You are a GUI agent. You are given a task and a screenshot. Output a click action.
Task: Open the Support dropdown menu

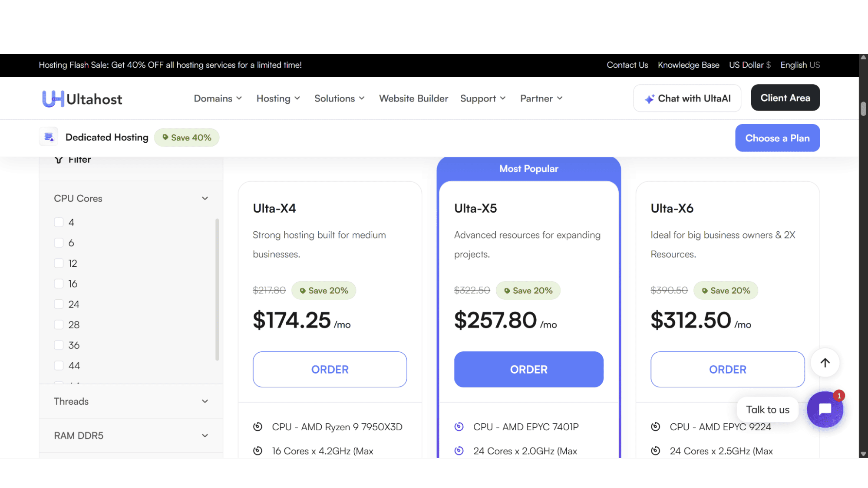click(483, 98)
